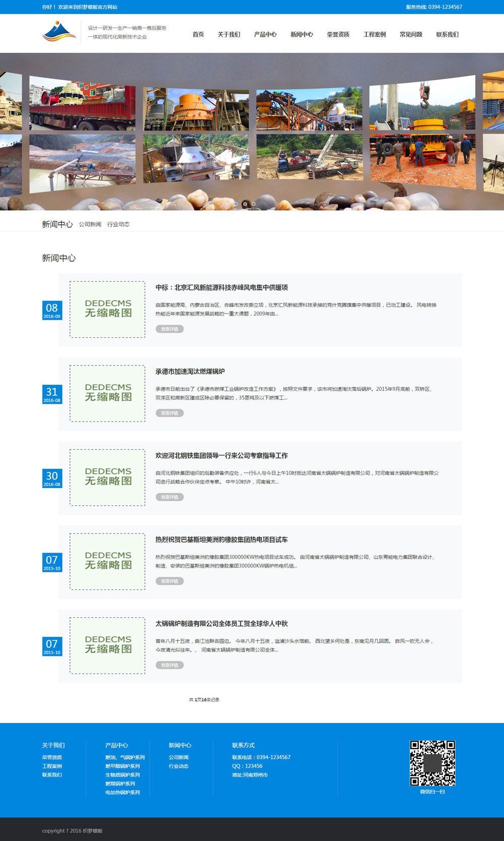
Task: Go to 产品中心 in the top navigation
Action: [x=265, y=34]
